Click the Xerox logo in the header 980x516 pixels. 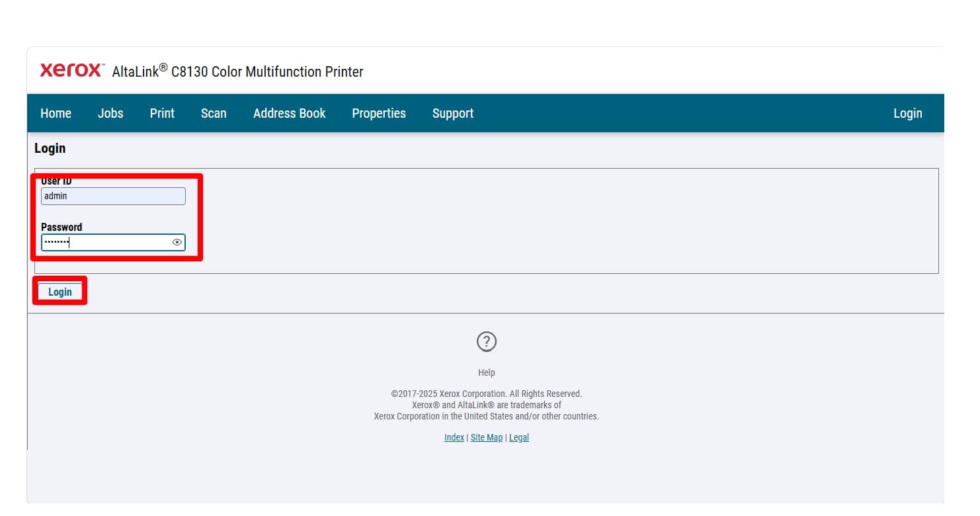pos(72,70)
